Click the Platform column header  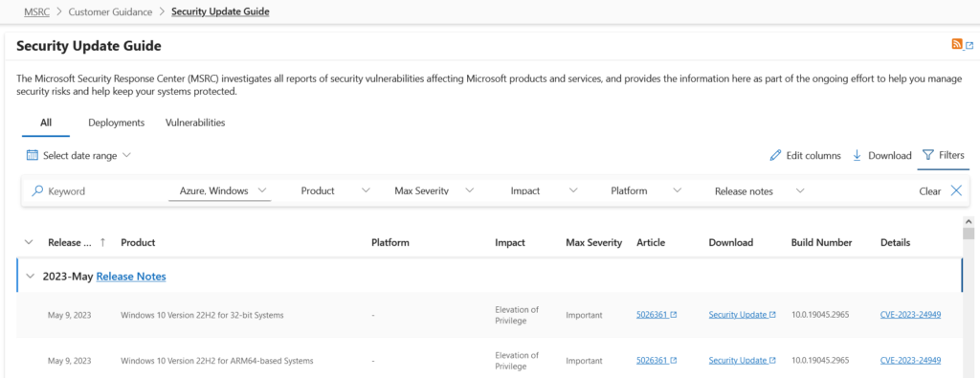(x=390, y=242)
